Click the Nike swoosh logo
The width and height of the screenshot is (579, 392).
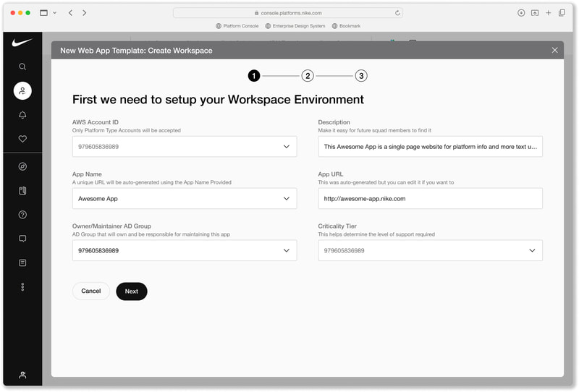pos(22,43)
